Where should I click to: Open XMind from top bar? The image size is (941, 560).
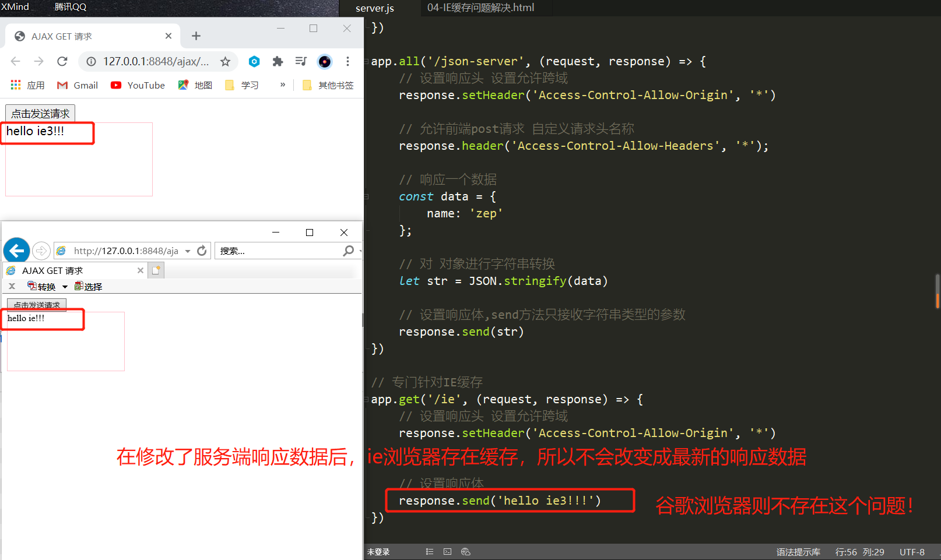coord(15,6)
